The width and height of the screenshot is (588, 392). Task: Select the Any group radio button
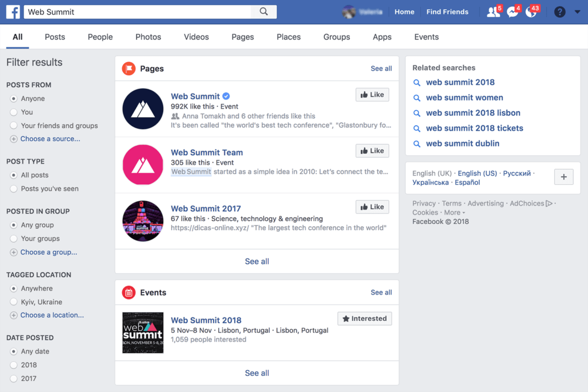point(14,225)
